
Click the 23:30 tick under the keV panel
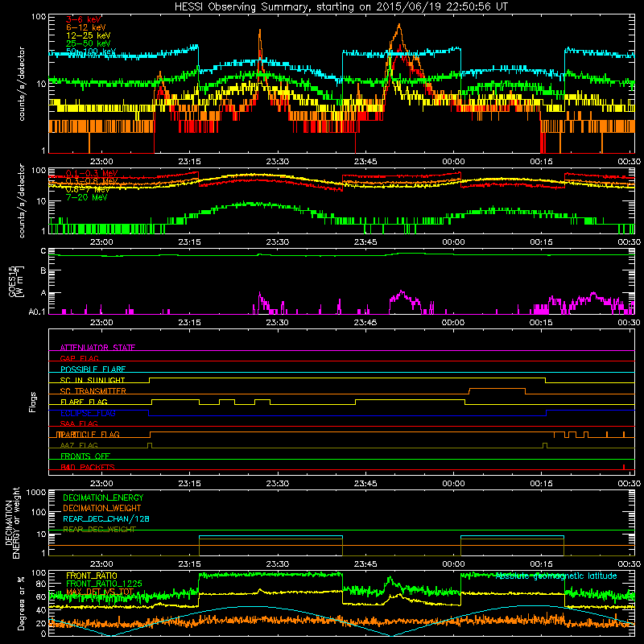tap(277, 162)
